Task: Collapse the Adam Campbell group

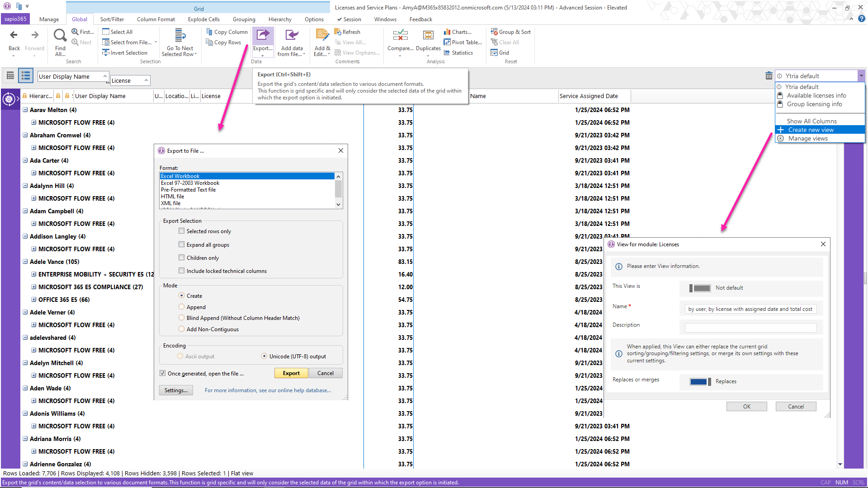Action: pos(25,211)
